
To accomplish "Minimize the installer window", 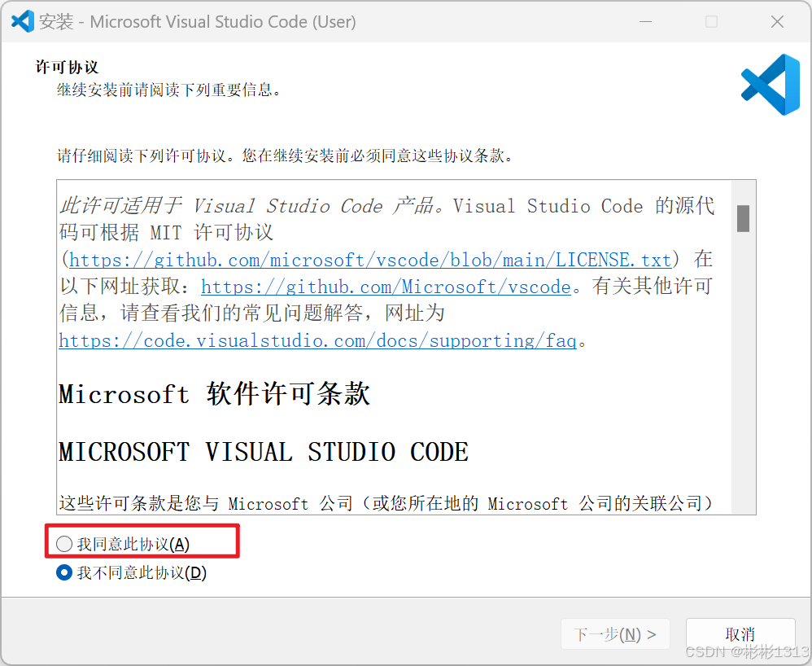I will click(x=645, y=21).
